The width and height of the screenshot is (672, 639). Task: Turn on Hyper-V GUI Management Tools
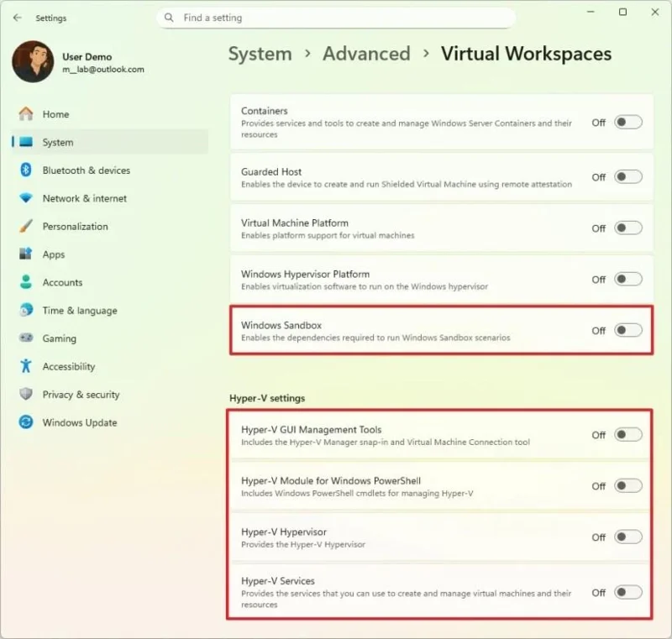(x=627, y=435)
